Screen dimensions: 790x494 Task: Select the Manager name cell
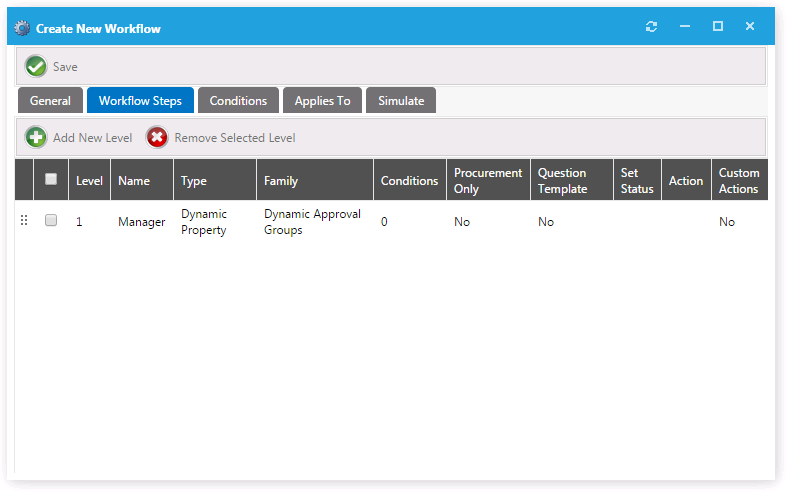pos(141,222)
